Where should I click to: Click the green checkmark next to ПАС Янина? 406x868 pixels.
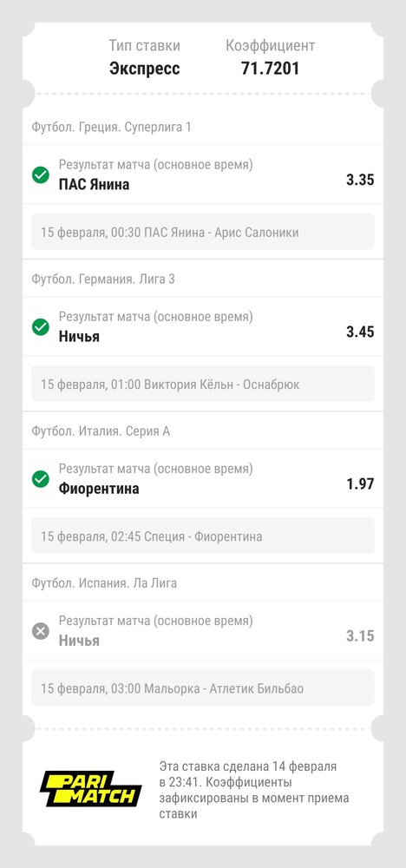pyautogui.click(x=41, y=175)
